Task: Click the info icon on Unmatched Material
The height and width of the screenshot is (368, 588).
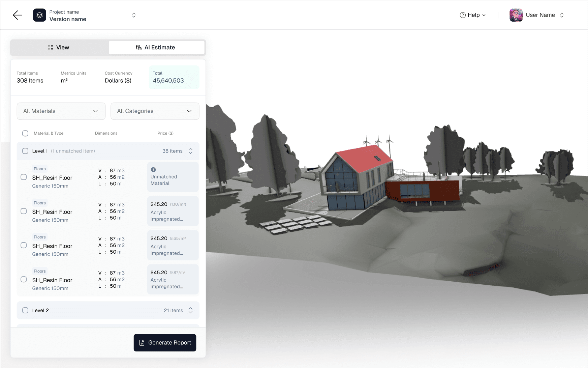Action: [x=154, y=169]
